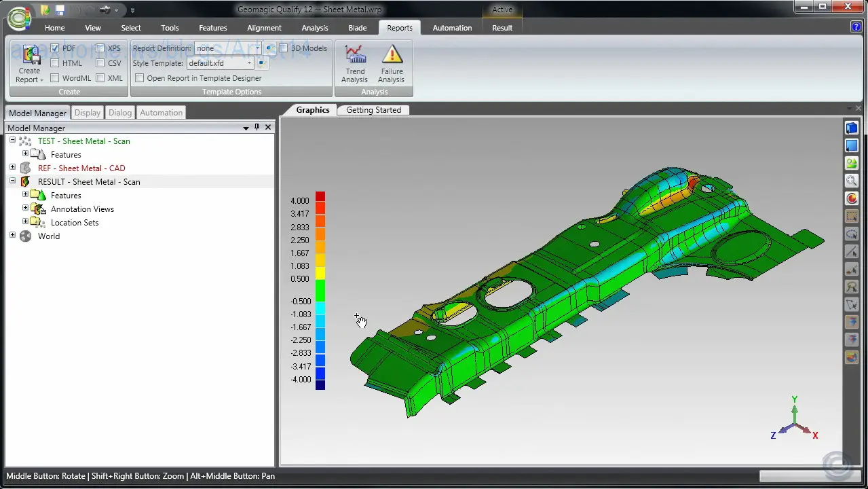This screenshot has width=868, height=489.
Task: Click the dark blue -4.000 legend swatch
Action: [x=320, y=384]
